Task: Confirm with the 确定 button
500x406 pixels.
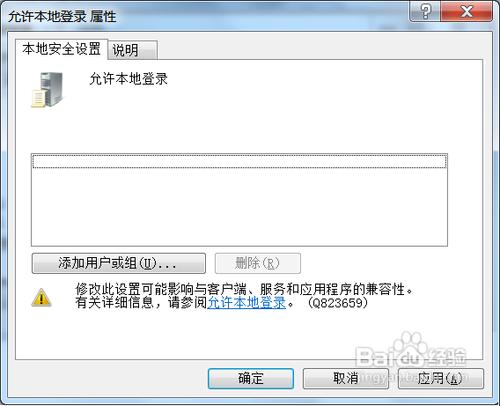Action: coord(251,378)
